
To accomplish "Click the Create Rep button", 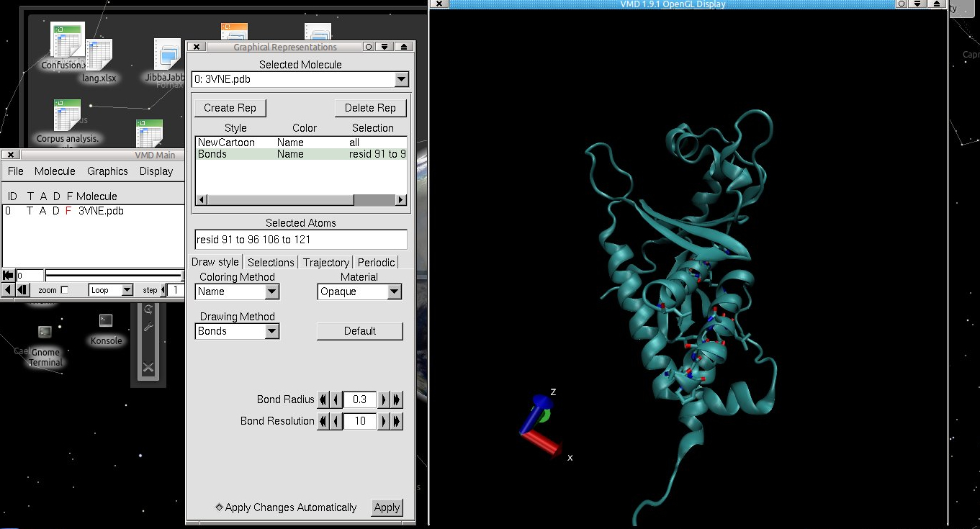I will [x=230, y=108].
